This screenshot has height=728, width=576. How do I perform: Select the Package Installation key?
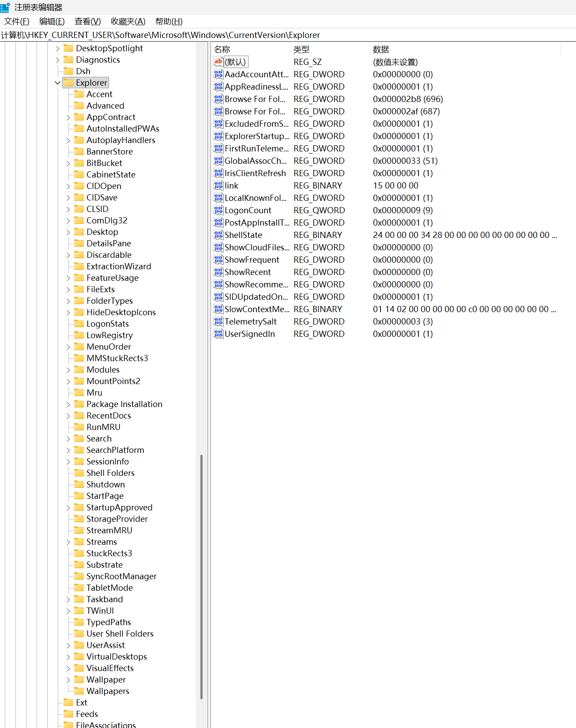pos(124,404)
